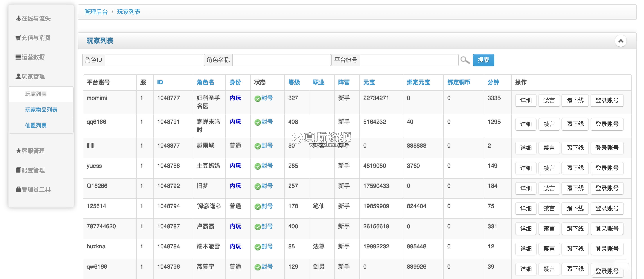Sort table by ID column header
644x279 pixels.
(x=160, y=82)
